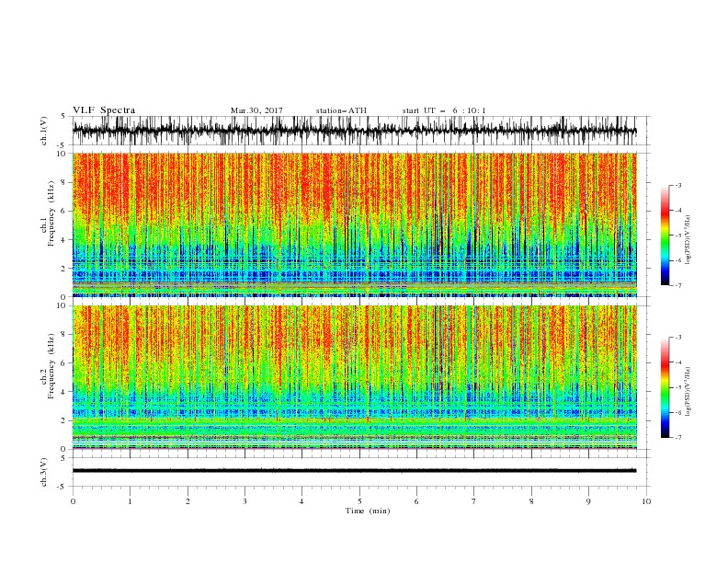Click the "ch.1(V)" waveform axis label
Viewport: 728px width, 563px height.
click(44, 131)
